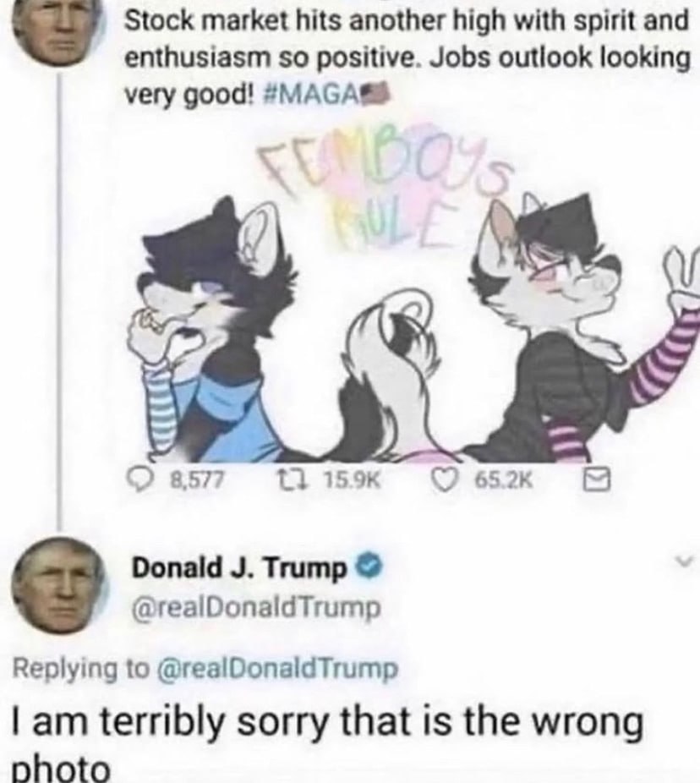Open the @realDonaldTrump handle under name
The width and height of the screenshot is (700, 783).
click(x=255, y=608)
